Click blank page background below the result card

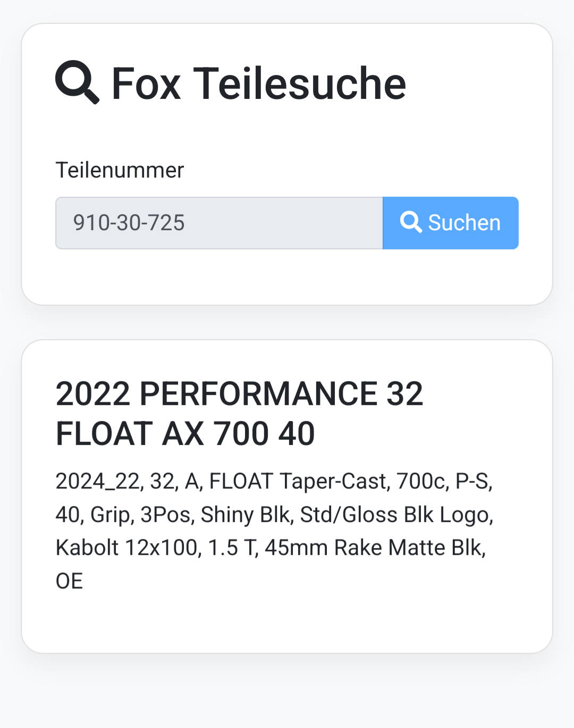[x=287, y=691]
